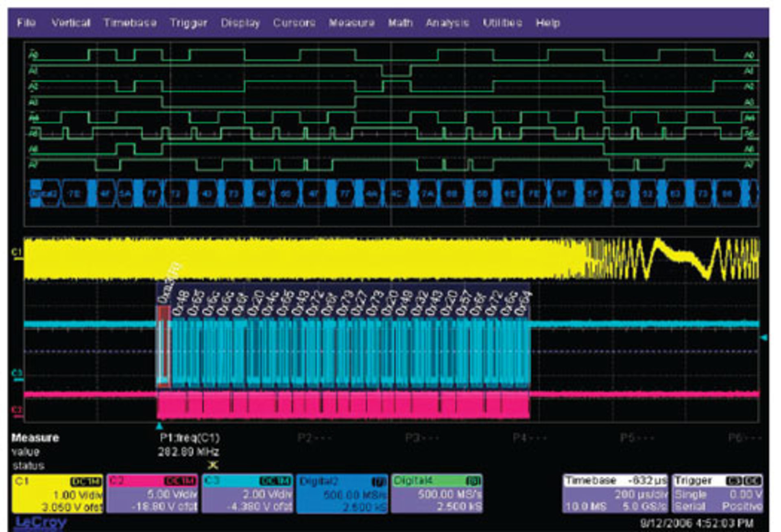Image resolution: width=781 pixels, height=532 pixels.
Task: Open the Measure menu
Action: coord(351,23)
